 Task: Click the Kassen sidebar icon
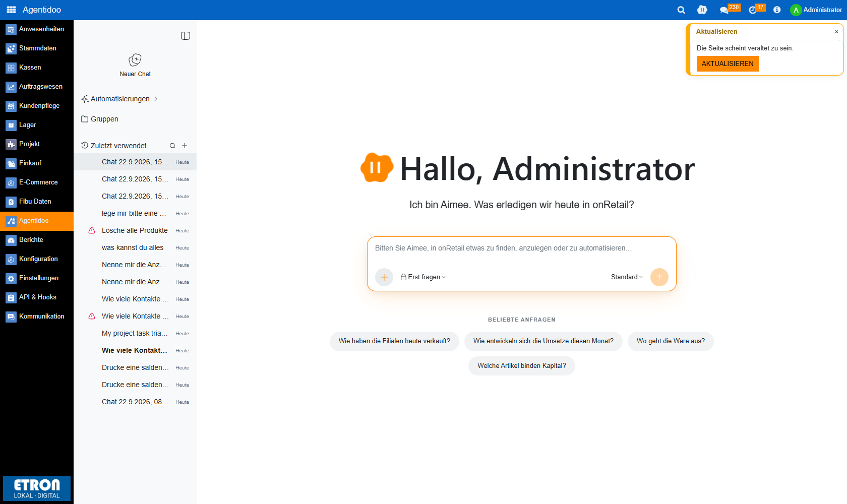click(x=11, y=68)
